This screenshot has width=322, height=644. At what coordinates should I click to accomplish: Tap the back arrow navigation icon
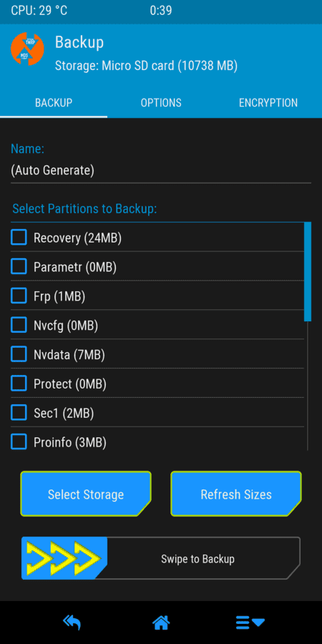point(72,623)
